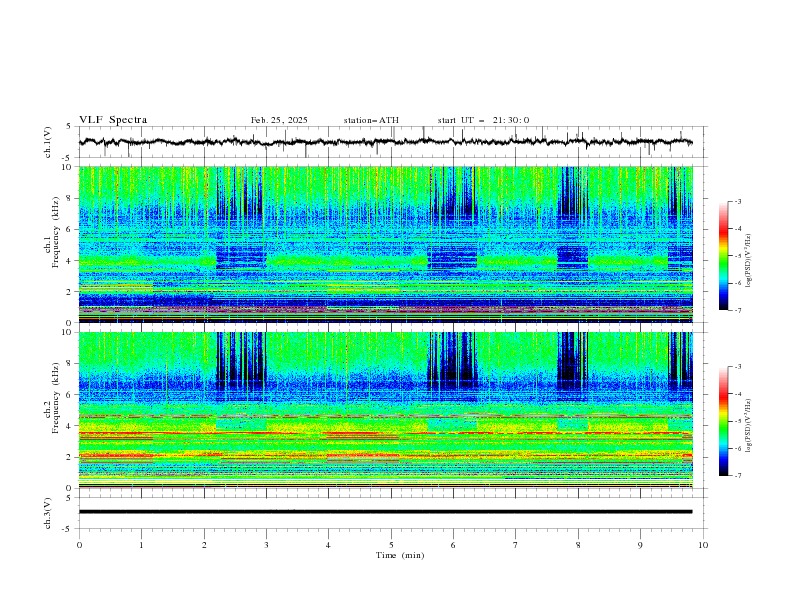Click inside the ch.1 spectrogram panel

click(x=385, y=244)
